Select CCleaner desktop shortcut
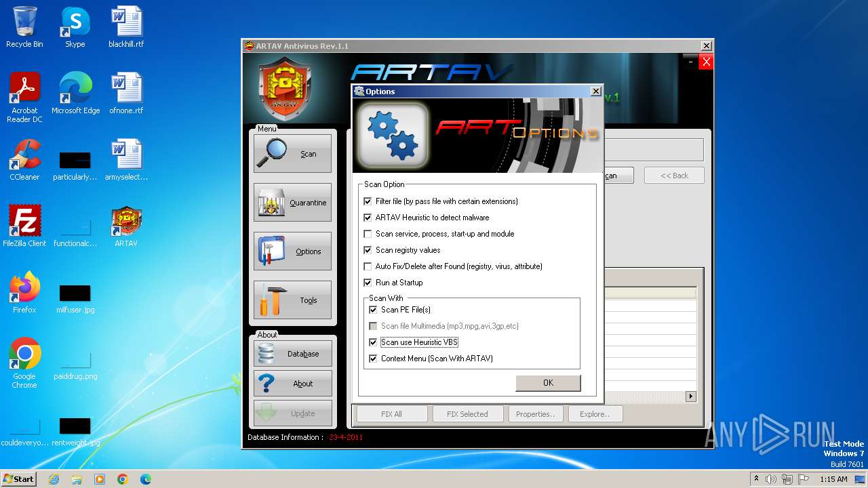Screen dimensions: 868x488 24,160
